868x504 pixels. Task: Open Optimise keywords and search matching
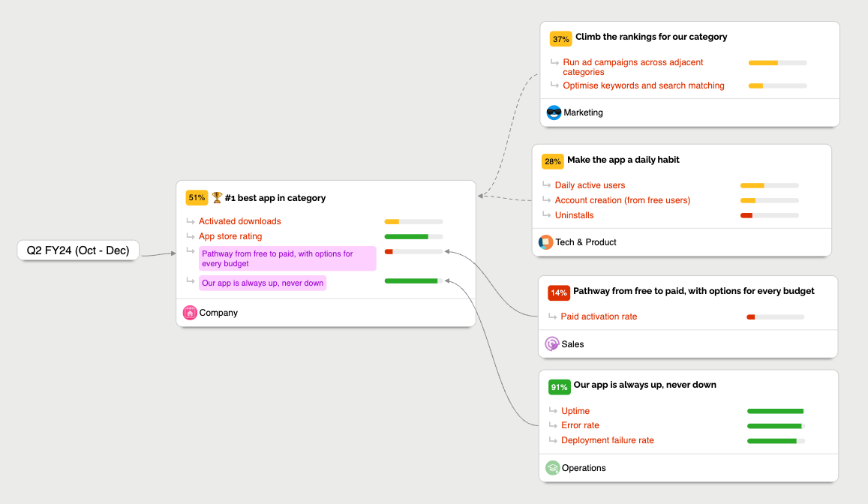click(x=644, y=85)
